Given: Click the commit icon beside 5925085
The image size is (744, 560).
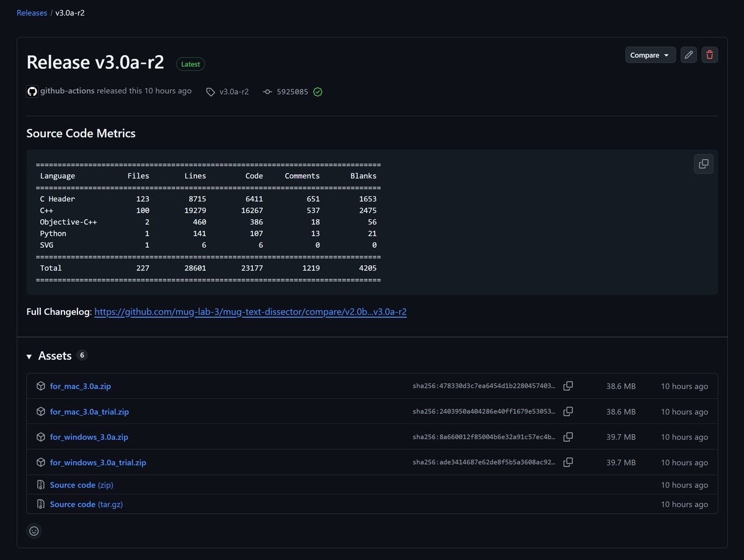Looking at the screenshot, I should [268, 92].
